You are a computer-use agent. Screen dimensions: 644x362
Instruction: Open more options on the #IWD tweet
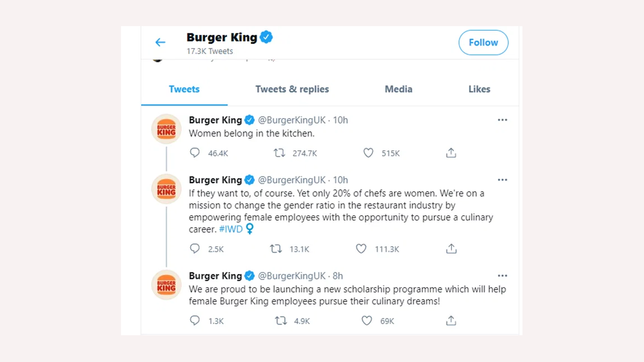pyautogui.click(x=502, y=180)
